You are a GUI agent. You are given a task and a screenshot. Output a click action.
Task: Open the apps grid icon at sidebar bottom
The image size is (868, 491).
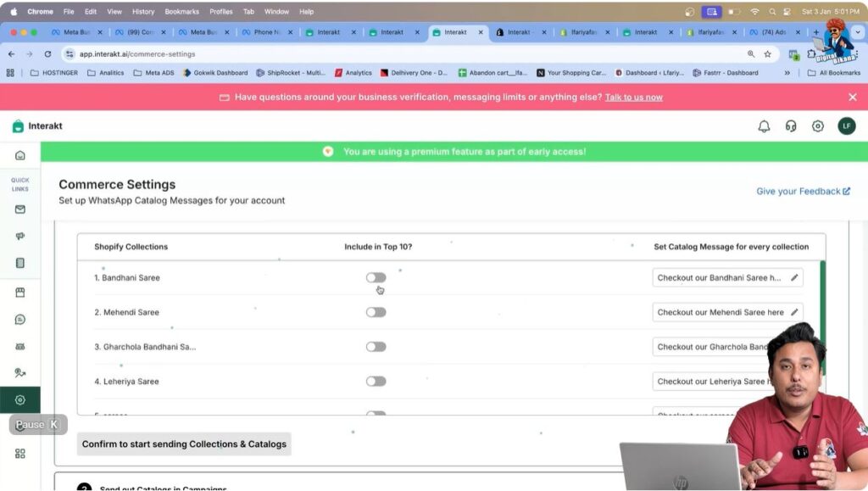(20, 453)
